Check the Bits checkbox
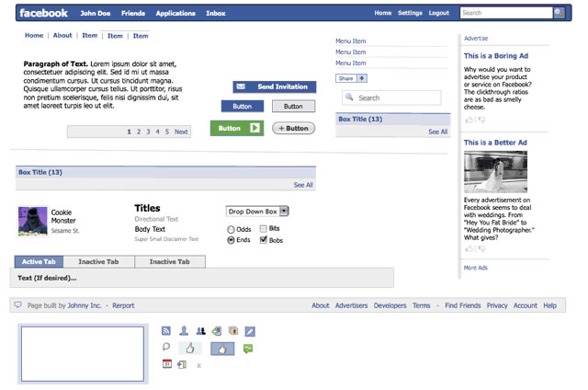Image resolution: width=588 pixels, height=390 pixels. point(264,228)
